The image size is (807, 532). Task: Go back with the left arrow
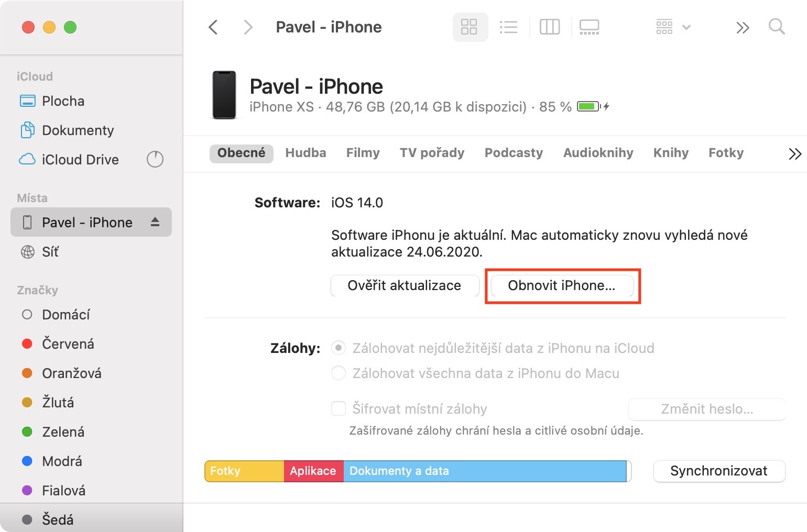pyautogui.click(x=213, y=27)
